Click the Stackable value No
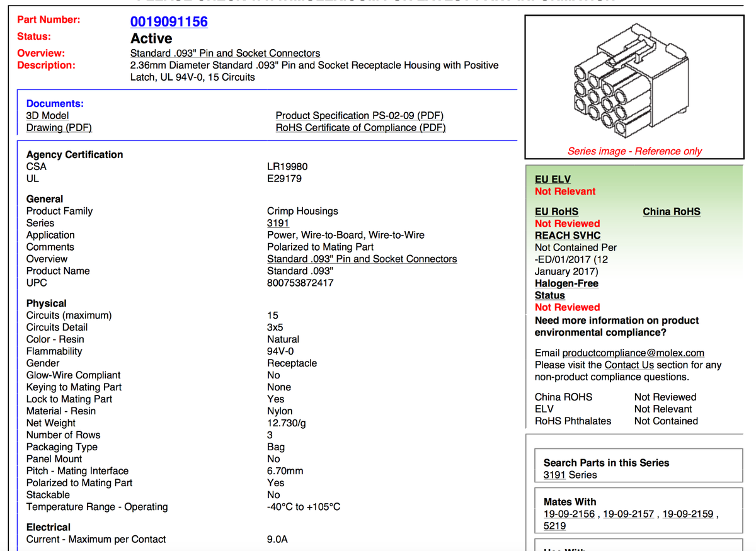The width and height of the screenshot is (756, 551). (x=273, y=495)
